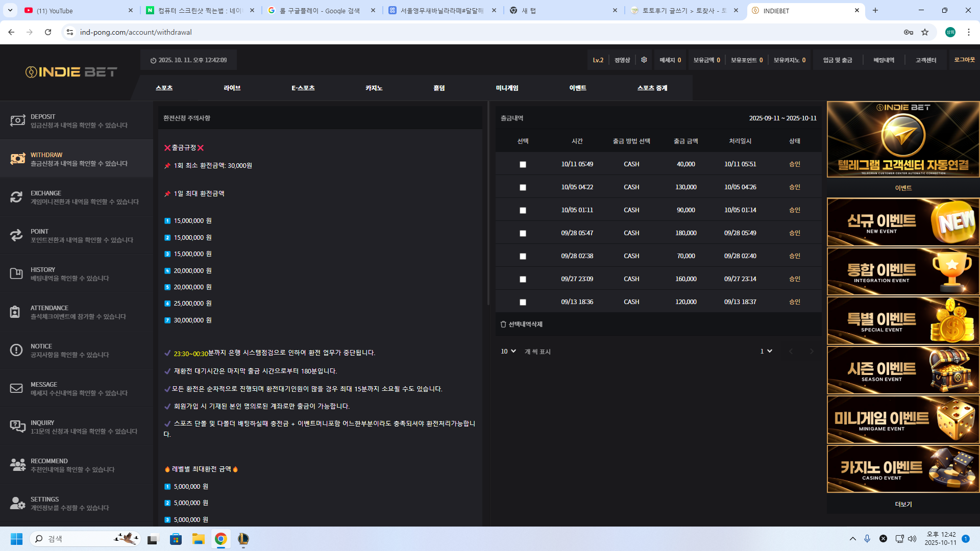Click the DEPOSIT sidebar icon
This screenshot has width=980, height=551.
click(x=17, y=121)
